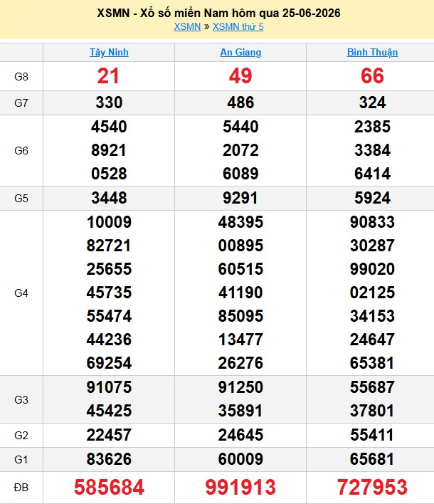The height and width of the screenshot is (504, 434).
Task: Select G4 number 48395
Action: 240,222
